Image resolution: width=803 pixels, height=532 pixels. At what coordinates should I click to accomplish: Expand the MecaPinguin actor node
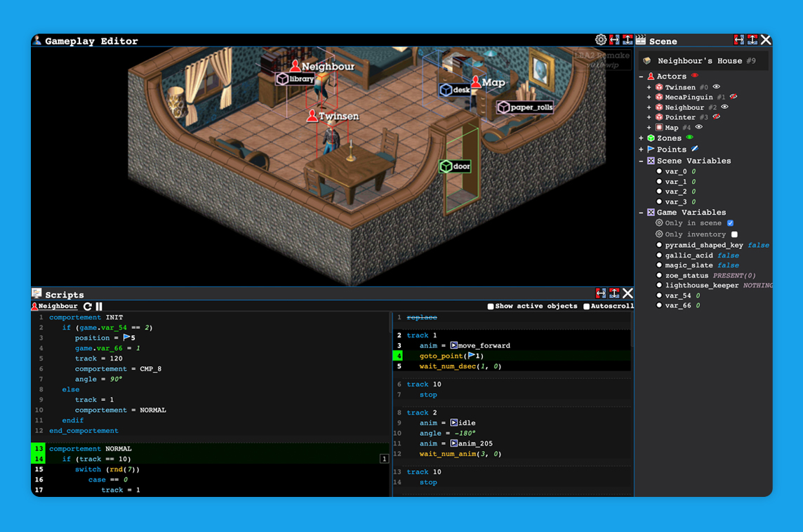[649, 97]
